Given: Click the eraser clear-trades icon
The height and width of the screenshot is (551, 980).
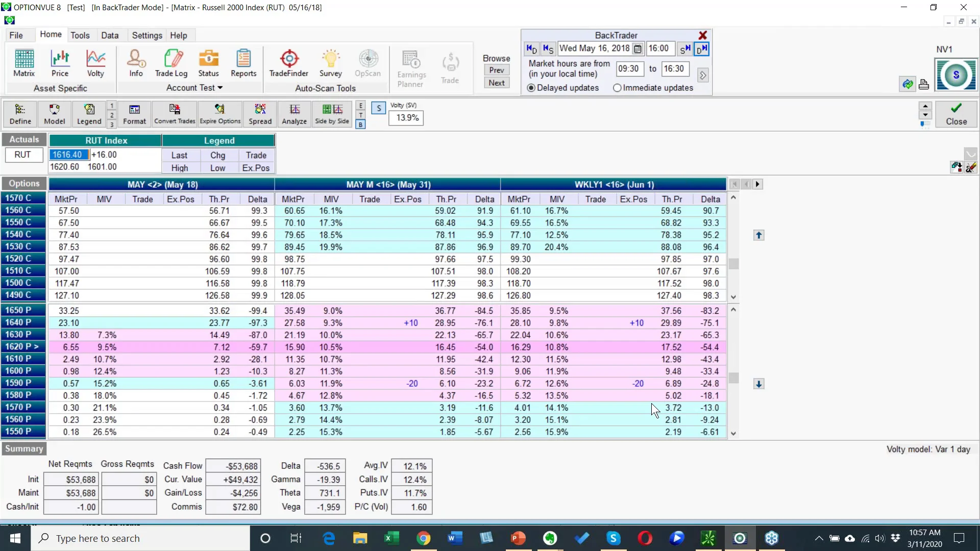Looking at the screenshot, I should (x=971, y=167).
